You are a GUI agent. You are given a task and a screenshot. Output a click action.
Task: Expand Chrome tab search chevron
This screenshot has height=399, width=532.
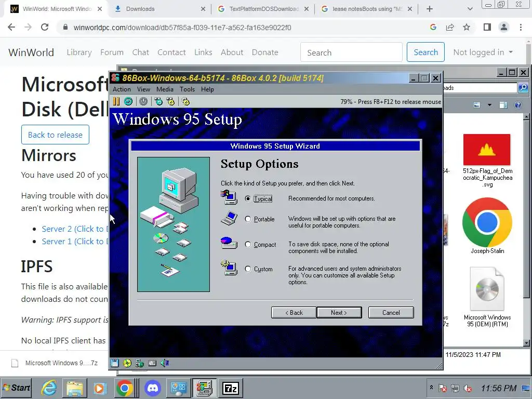470,9
